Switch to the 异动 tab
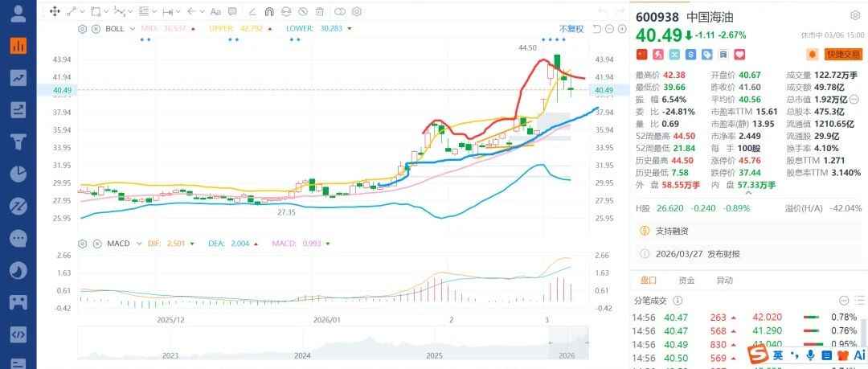 (724, 281)
